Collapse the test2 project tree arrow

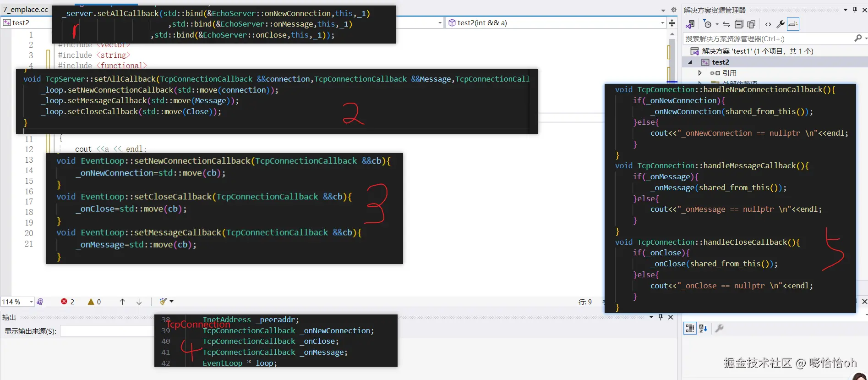point(690,62)
